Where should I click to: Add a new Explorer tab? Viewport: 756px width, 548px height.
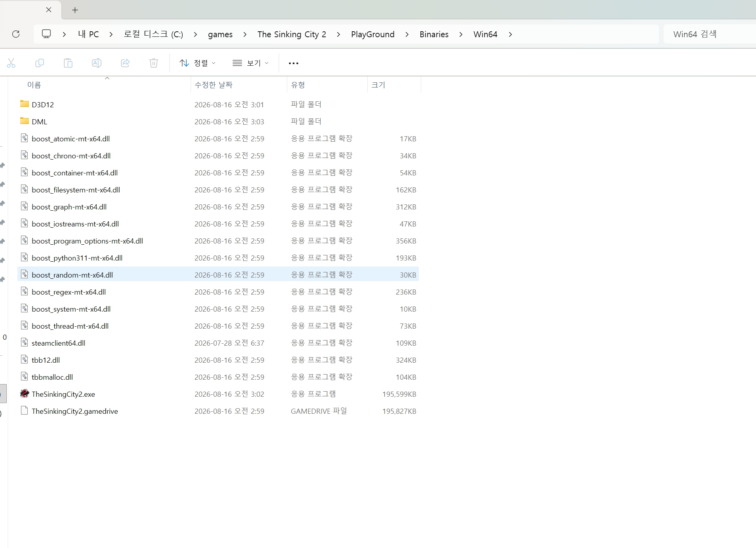pos(75,10)
